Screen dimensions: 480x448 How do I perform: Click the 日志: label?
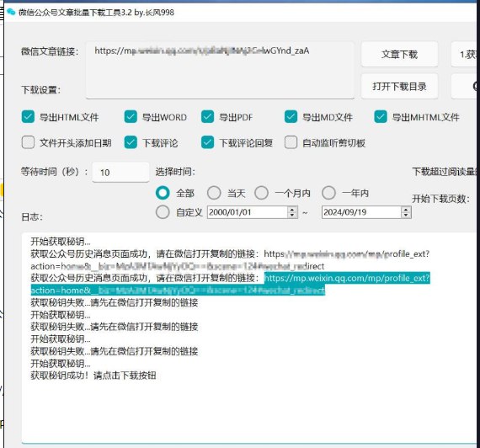[32, 217]
